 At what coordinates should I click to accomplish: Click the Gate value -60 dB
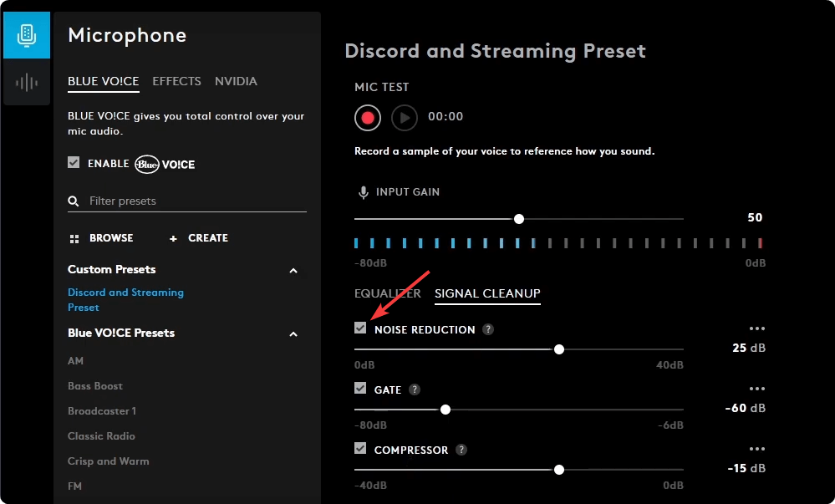click(x=745, y=408)
